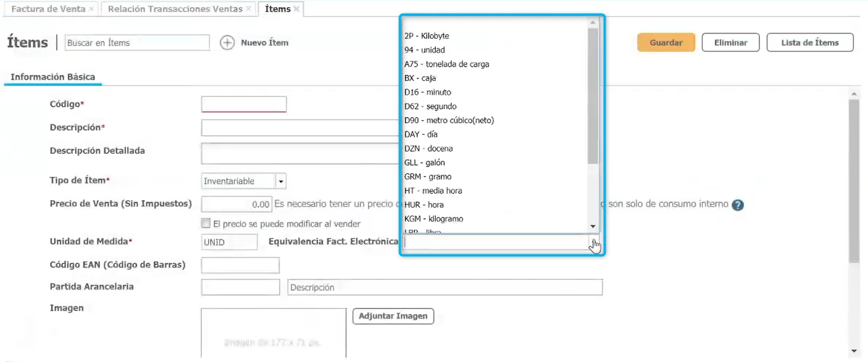Image resolution: width=868 pixels, height=362 pixels.
Task: Click the Buscar en Ítems search box
Action: click(x=137, y=43)
